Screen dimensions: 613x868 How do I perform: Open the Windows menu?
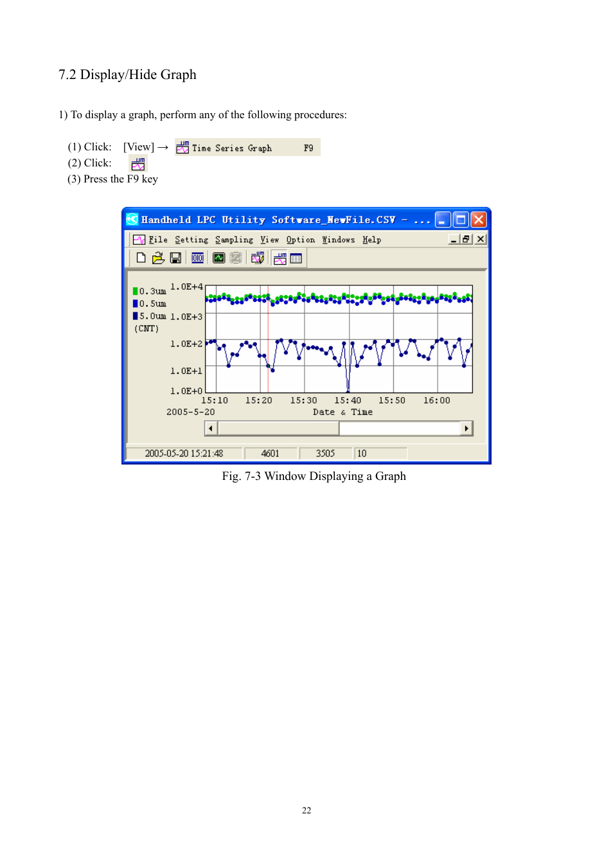click(x=339, y=240)
